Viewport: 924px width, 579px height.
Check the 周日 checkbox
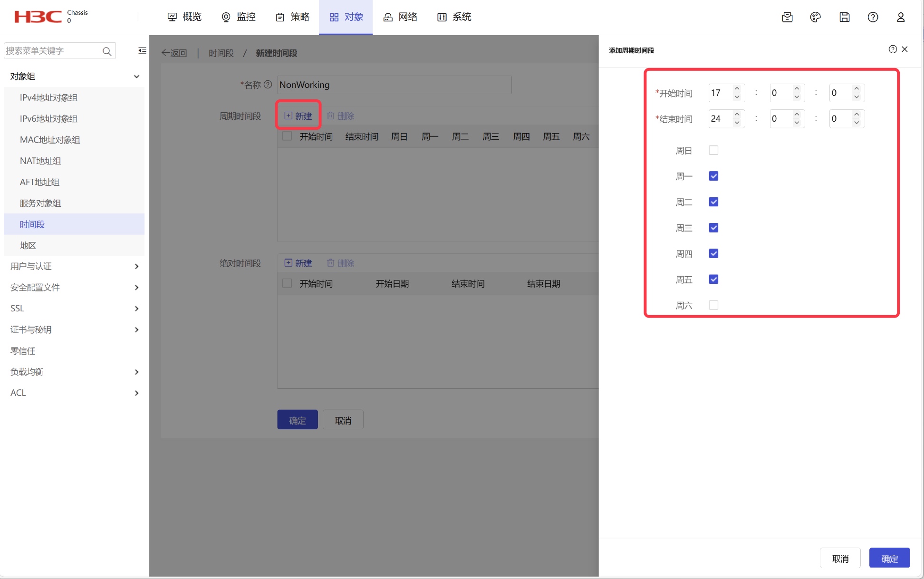tap(713, 150)
